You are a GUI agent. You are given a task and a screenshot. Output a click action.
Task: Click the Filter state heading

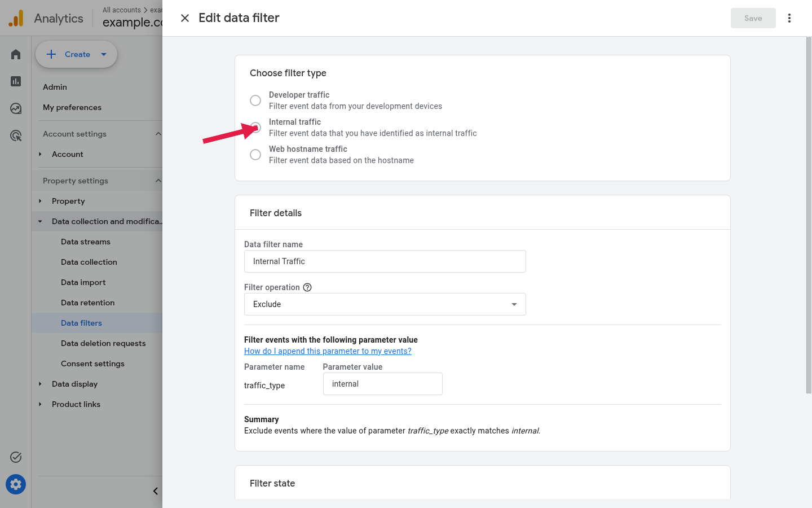point(272,483)
